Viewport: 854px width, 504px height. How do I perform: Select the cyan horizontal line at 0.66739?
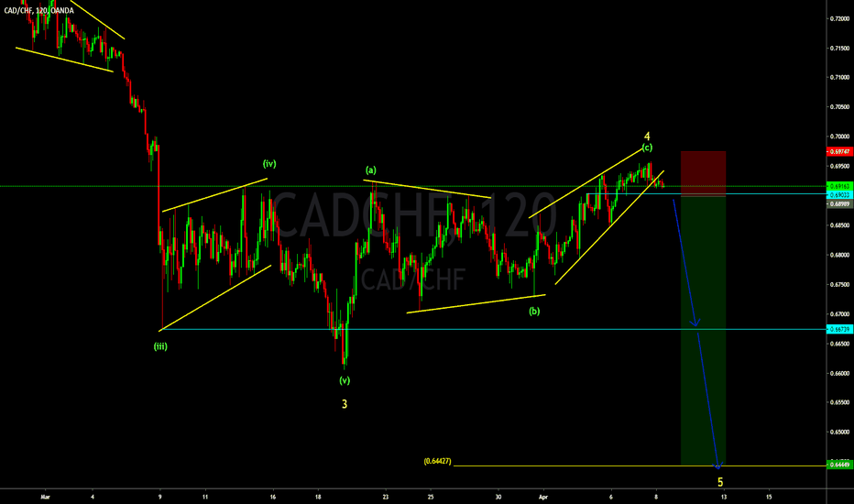tap(493, 329)
